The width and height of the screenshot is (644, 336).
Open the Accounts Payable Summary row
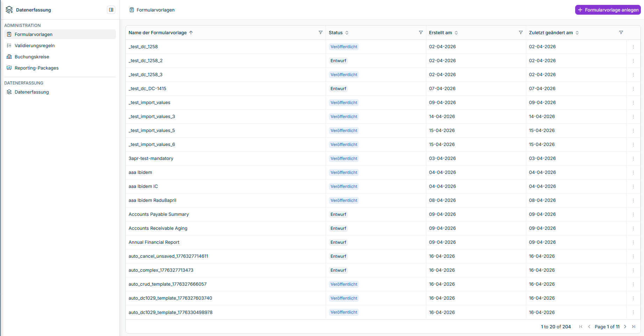tap(159, 214)
